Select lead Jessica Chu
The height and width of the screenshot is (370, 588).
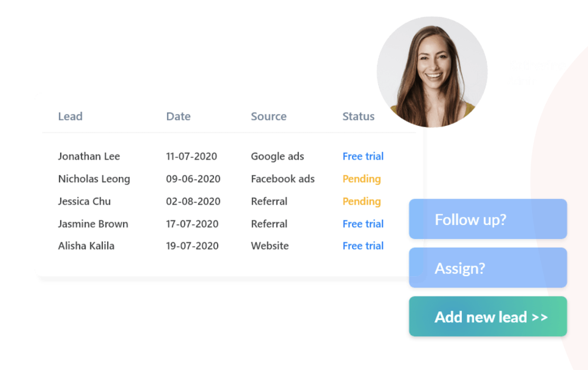point(84,201)
